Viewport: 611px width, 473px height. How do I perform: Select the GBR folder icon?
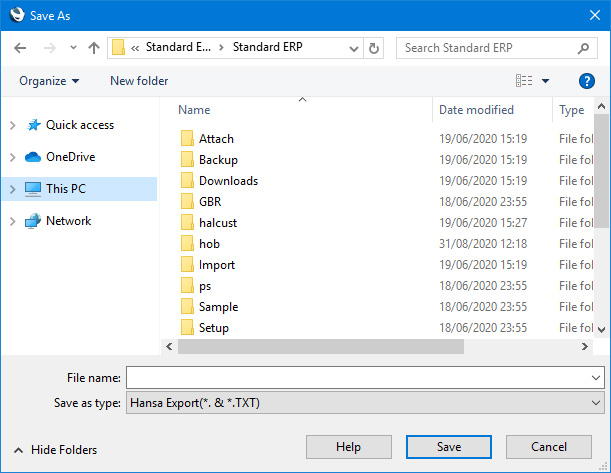pos(187,201)
